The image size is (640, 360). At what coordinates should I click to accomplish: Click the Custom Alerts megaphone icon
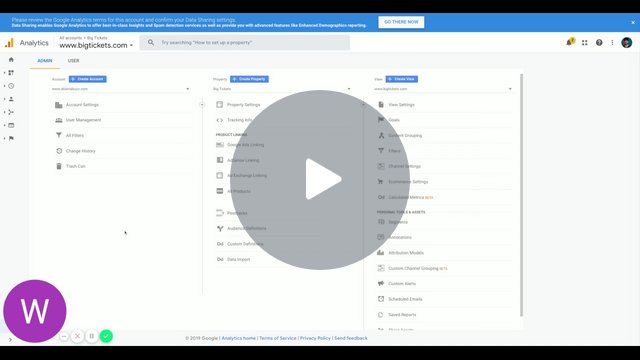(381, 283)
